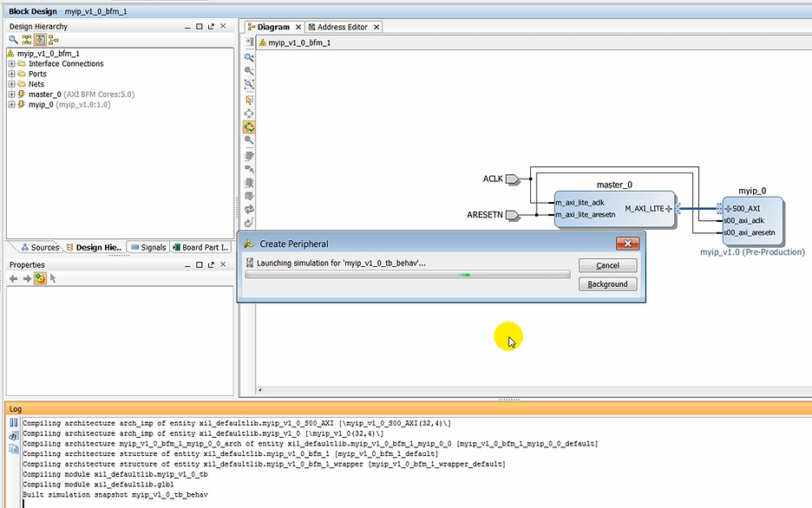Image resolution: width=812 pixels, height=508 pixels.
Task: Select the search icon in Design Hierarchy toolbar
Action: pyautogui.click(x=12, y=39)
